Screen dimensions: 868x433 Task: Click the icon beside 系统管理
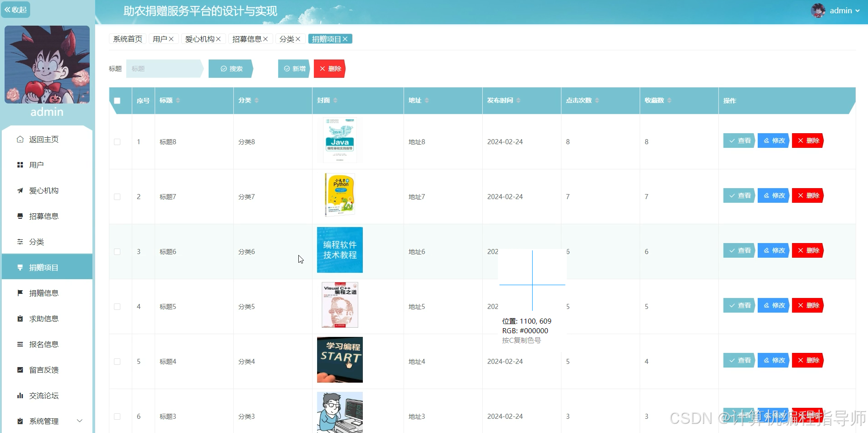[x=20, y=421]
